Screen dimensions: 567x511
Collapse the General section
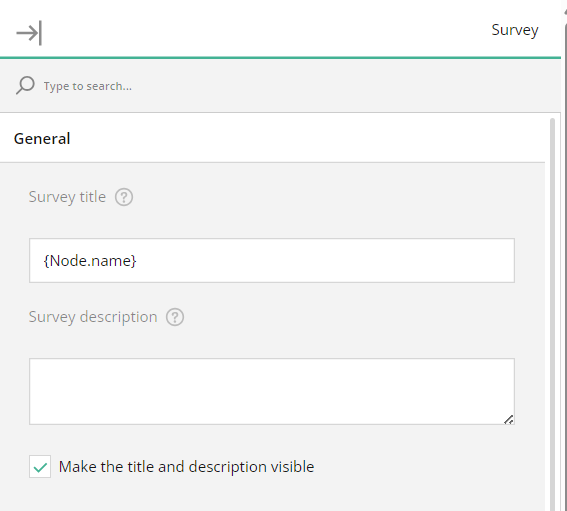click(272, 139)
